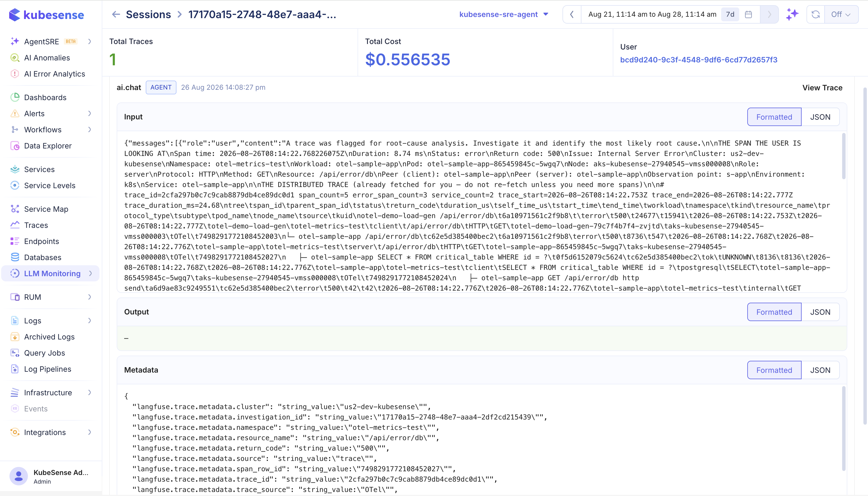Open Archived Logs in the sidebar
The image size is (868, 496).
49,337
